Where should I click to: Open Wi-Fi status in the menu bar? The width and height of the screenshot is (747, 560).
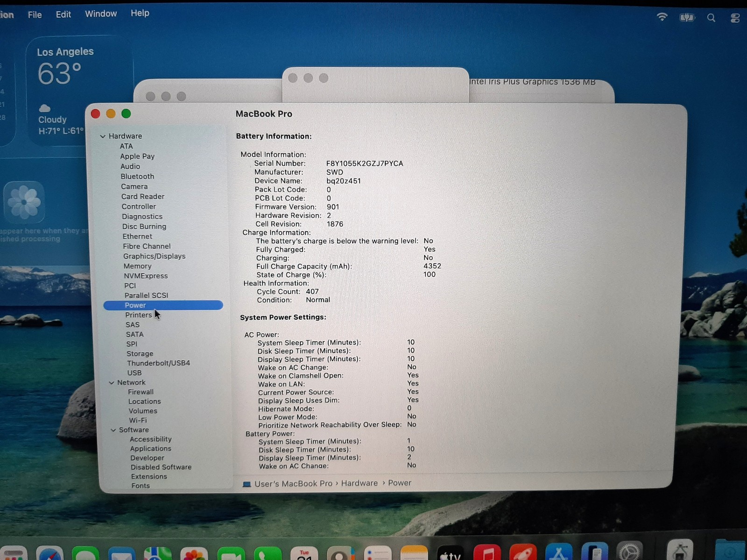pos(662,17)
